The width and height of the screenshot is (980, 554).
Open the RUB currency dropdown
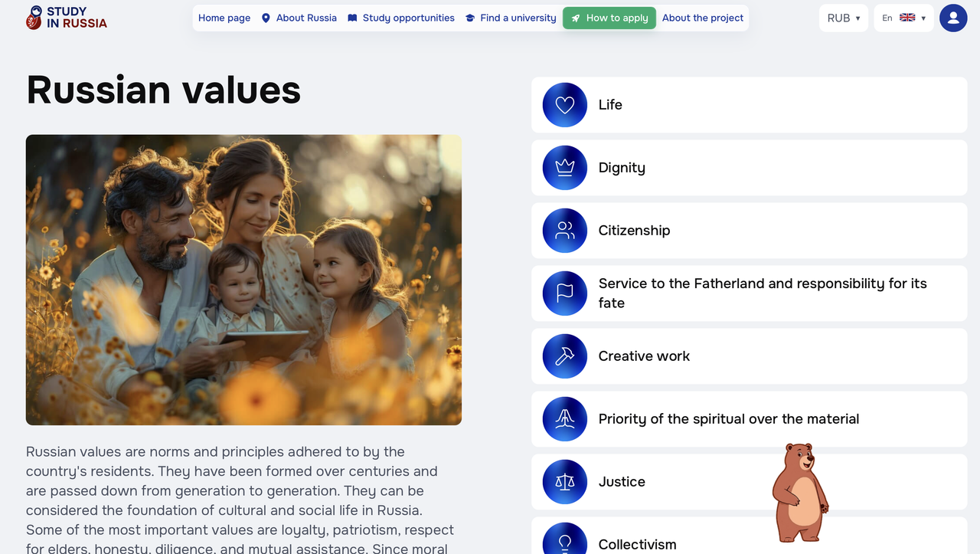pyautogui.click(x=844, y=18)
